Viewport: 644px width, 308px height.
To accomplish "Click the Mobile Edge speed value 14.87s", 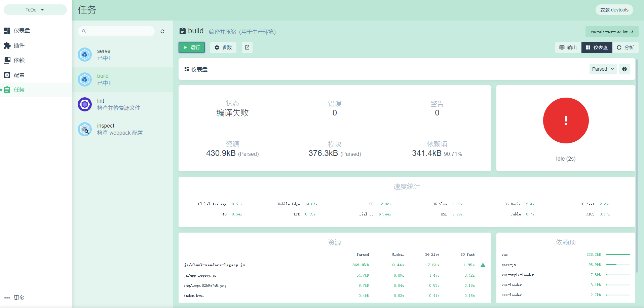I will point(311,204).
